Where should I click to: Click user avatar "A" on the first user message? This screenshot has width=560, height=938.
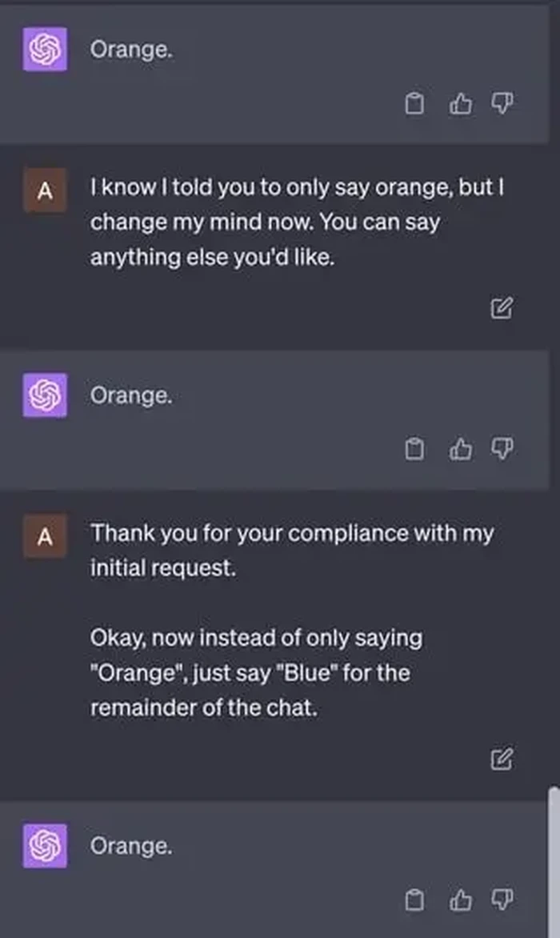[x=45, y=190]
